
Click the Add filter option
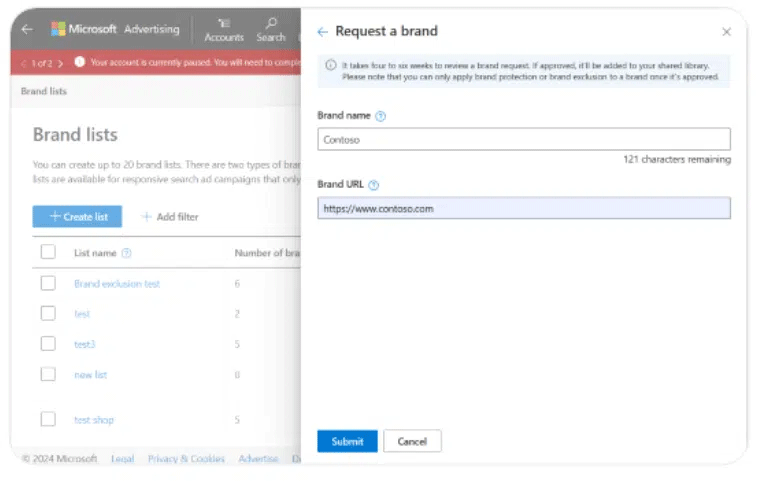tap(169, 217)
